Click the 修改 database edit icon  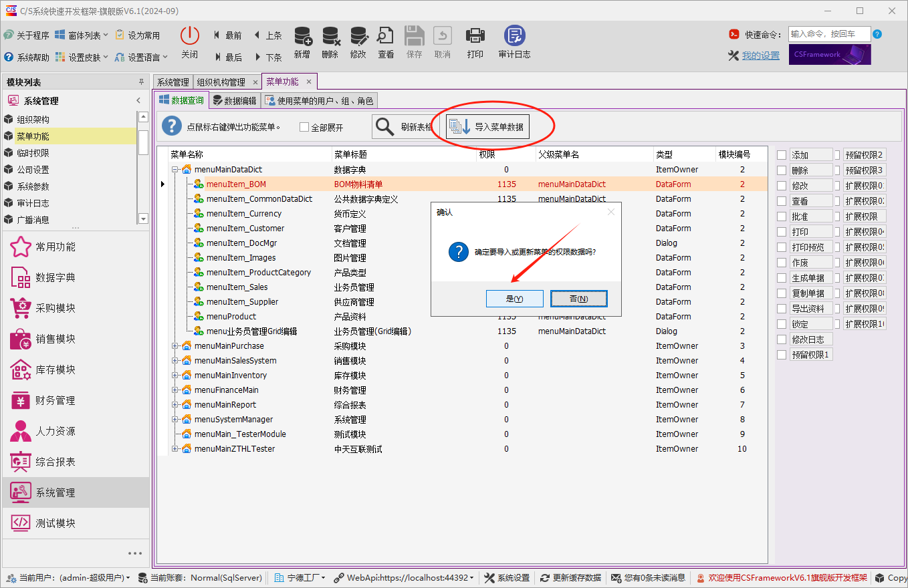358,36
